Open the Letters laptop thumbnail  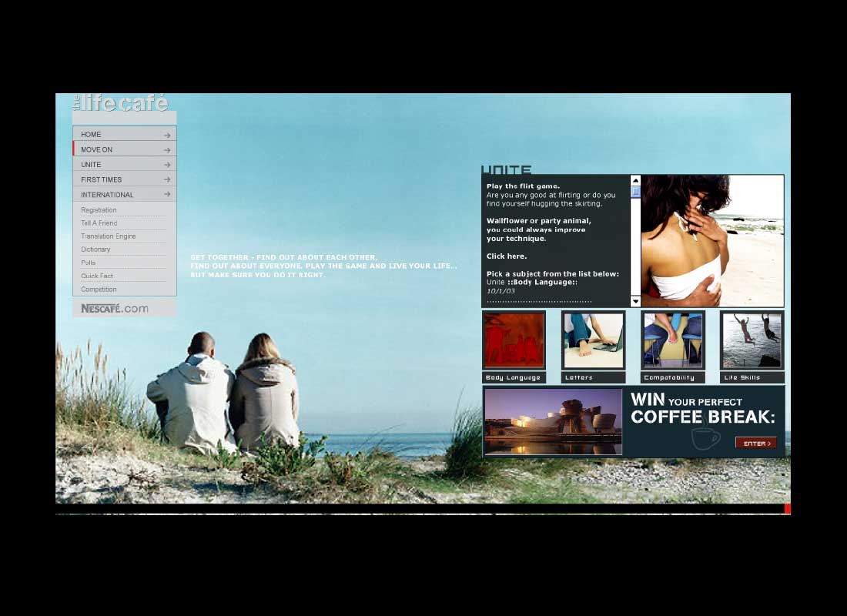click(x=593, y=340)
